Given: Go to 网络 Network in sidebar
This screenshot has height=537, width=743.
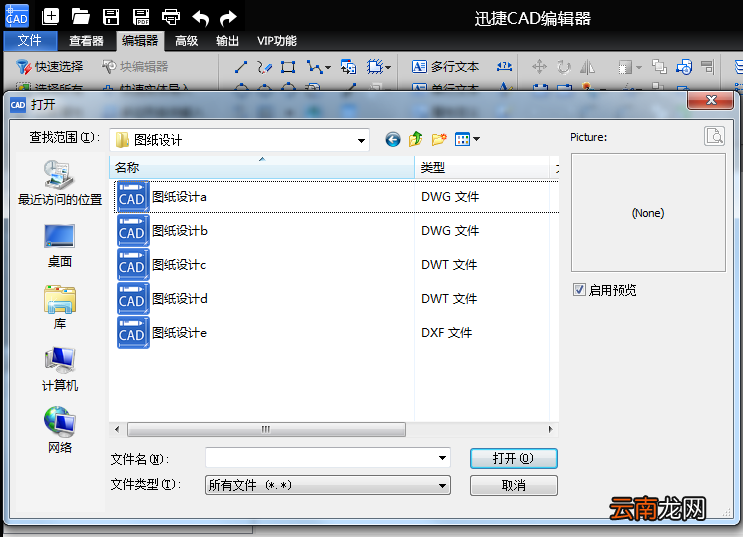Looking at the screenshot, I should [60, 430].
